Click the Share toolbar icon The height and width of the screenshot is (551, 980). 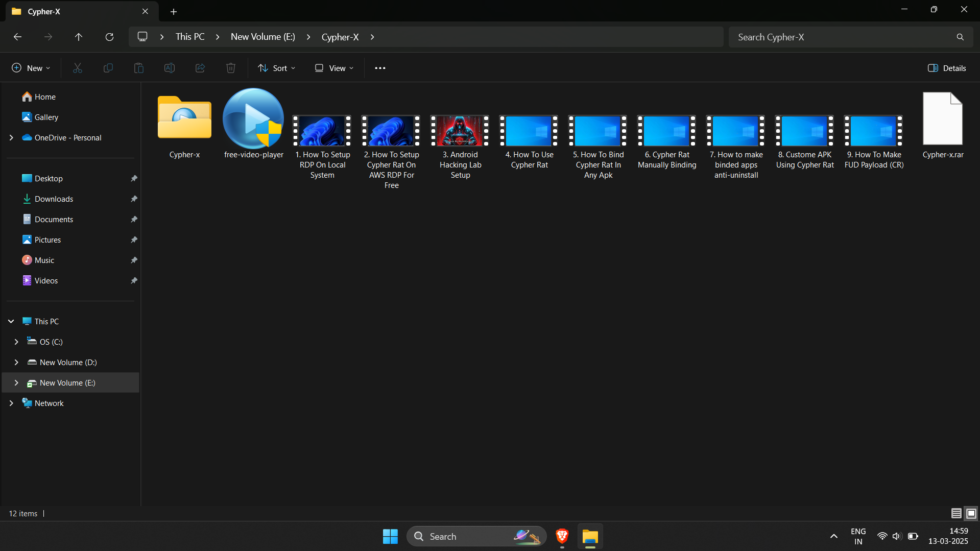point(200,68)
